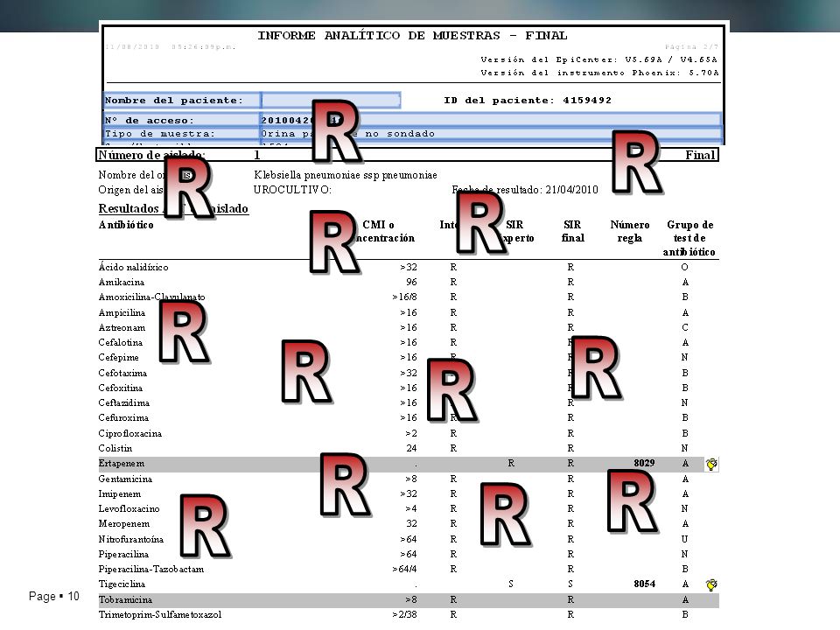Click the 'Ceftazidima' antibiotic name
The image size is (840, 630).
[123, 402]
